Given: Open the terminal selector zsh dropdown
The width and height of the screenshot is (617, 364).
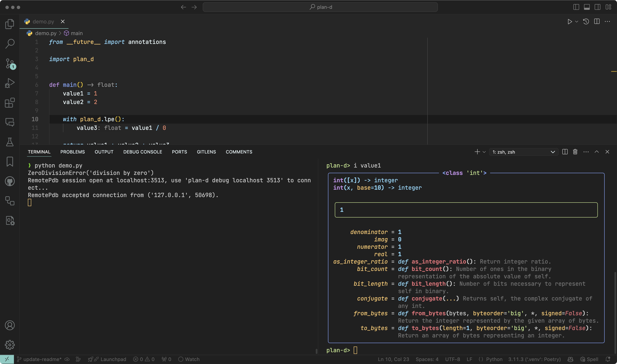Looking at the screenshot, I should pyautogui.click(x=523, y=152).
